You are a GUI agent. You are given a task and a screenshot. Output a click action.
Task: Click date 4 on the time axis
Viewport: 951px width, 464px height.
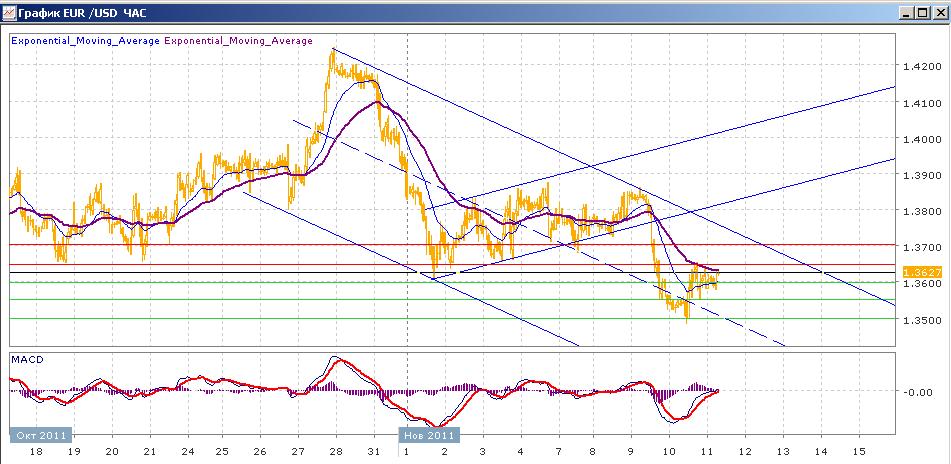click(520, 452)
